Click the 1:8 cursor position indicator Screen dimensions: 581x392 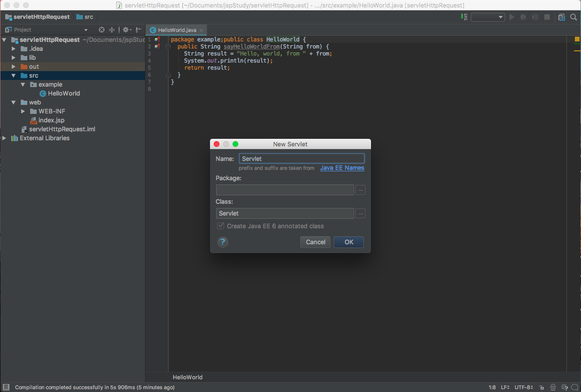492,387
